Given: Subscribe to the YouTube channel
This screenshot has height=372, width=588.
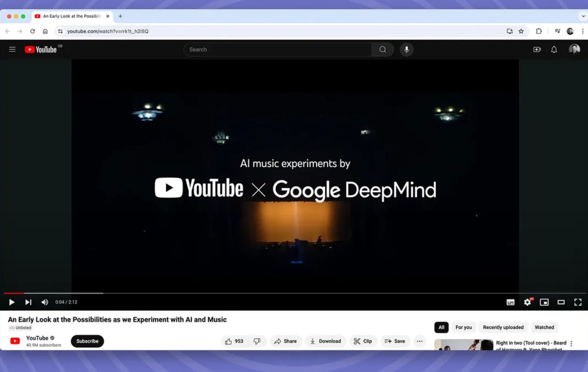Looking at the screenshot, I should [x=87, y=341].
